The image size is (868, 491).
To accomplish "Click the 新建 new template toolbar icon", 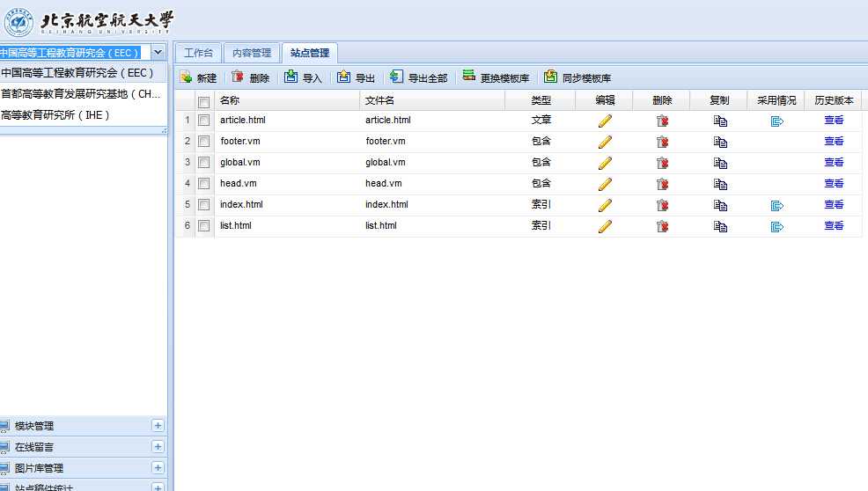I will coord(187,77).
